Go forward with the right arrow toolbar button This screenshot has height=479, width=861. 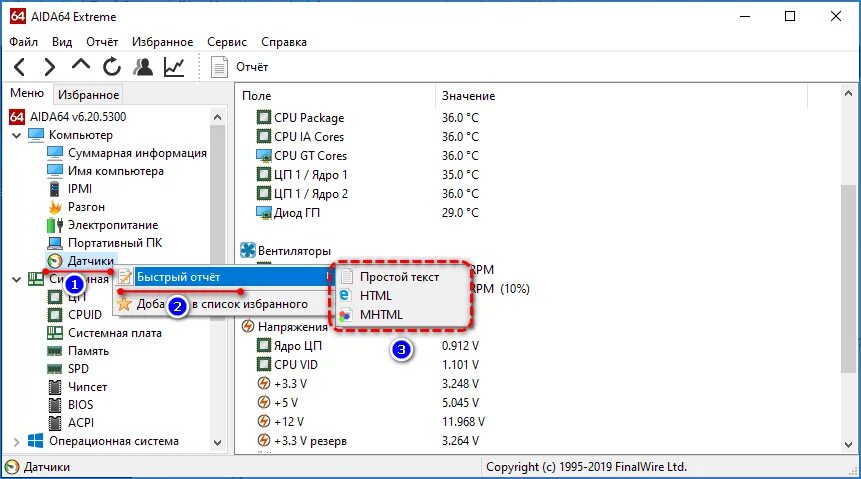(49, 67)
